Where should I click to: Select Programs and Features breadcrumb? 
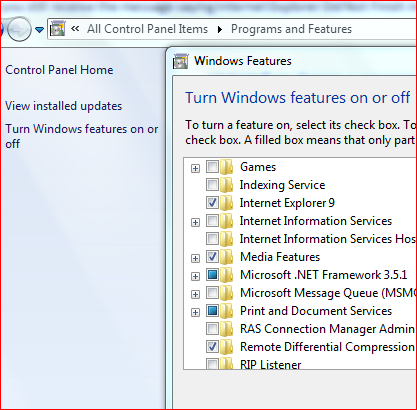pos(291,29)
